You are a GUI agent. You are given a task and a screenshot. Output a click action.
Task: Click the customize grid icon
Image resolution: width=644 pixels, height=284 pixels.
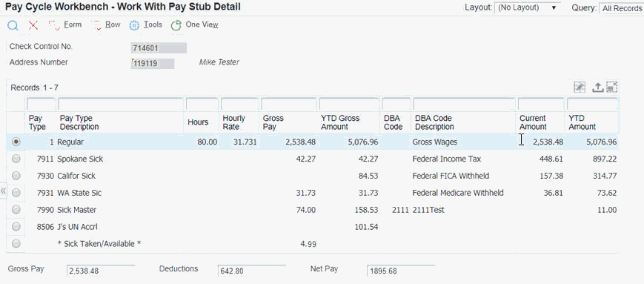click(x=580, y=87)
